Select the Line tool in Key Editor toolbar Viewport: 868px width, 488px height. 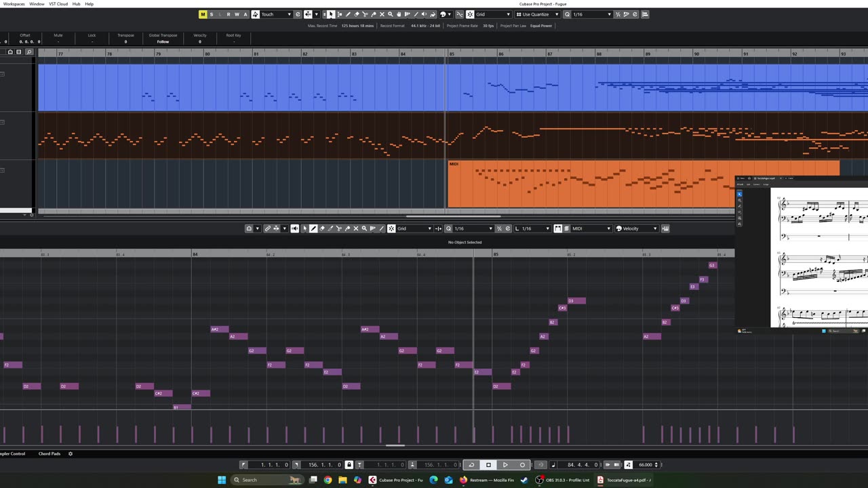click(382, 228)
